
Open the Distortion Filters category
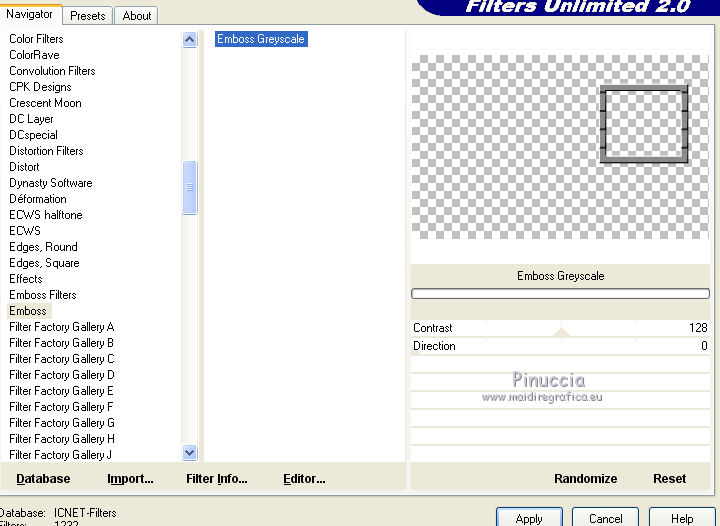(x=46, y=151)
